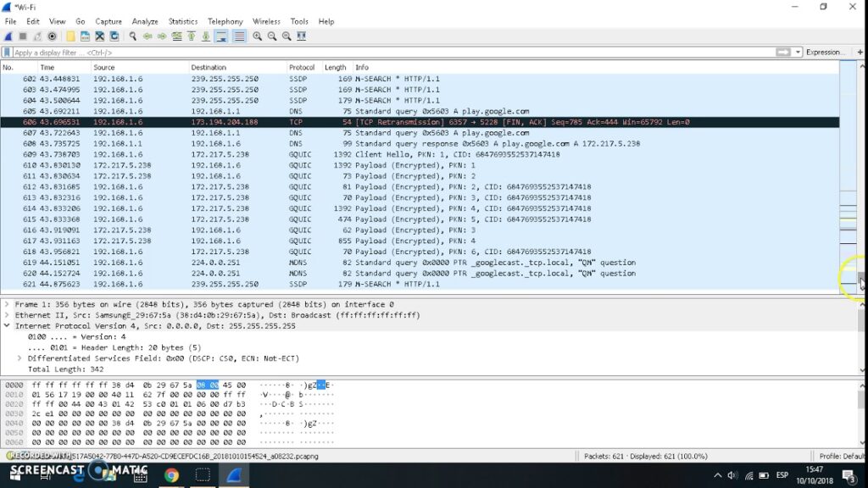Find a packet with magnifier icon

coord(133,36)
